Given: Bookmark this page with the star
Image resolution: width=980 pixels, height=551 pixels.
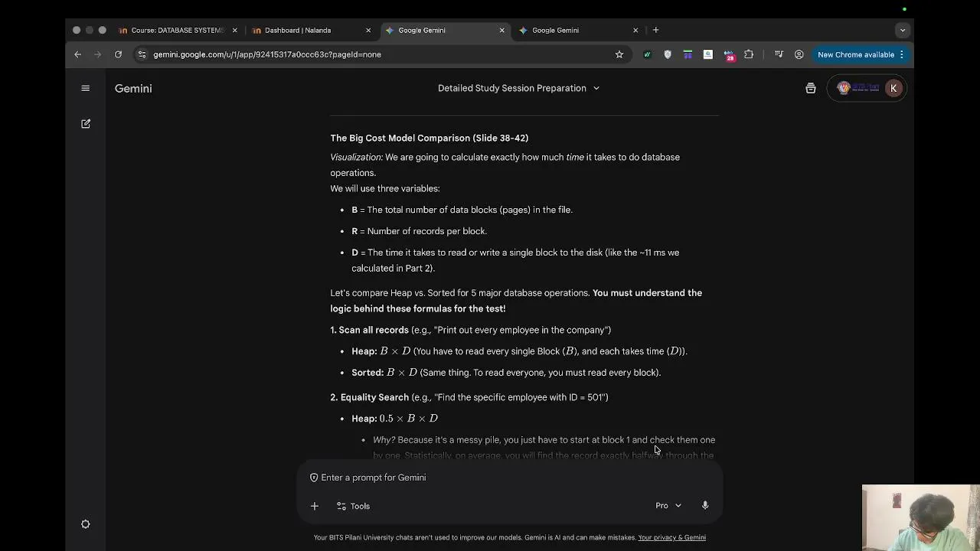Looking at the screenshot, I should point(619,54).
